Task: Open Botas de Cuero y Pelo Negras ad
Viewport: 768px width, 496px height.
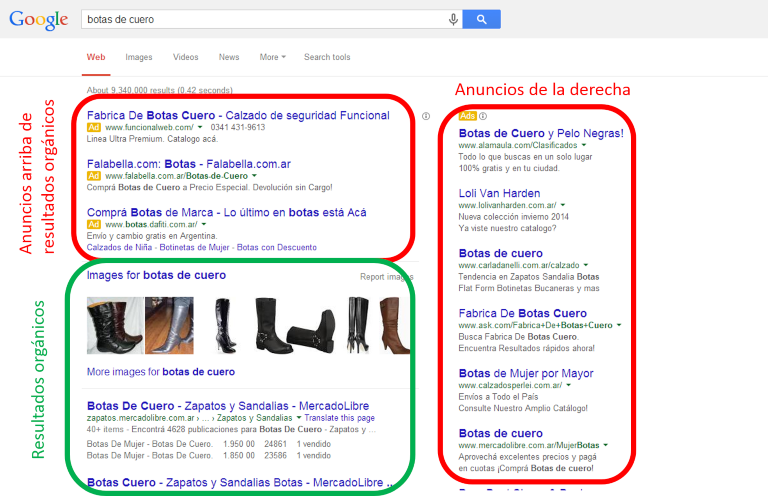Action: (x=541, y=133)
